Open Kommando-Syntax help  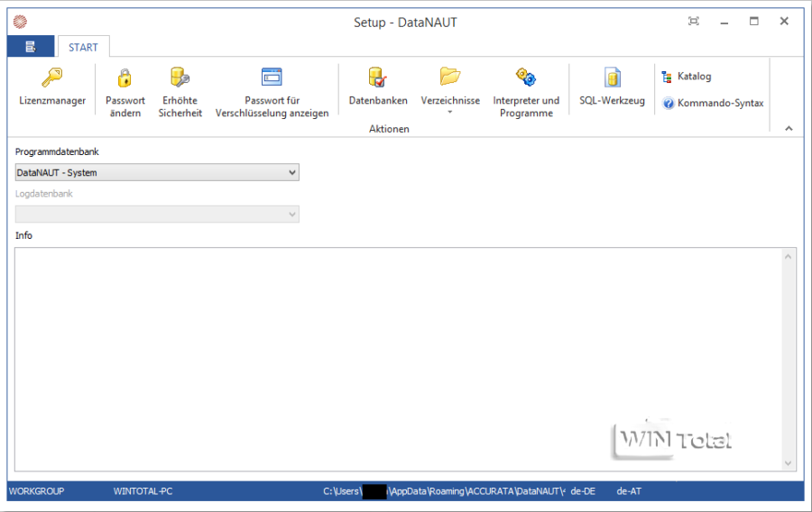click(713, 103)
